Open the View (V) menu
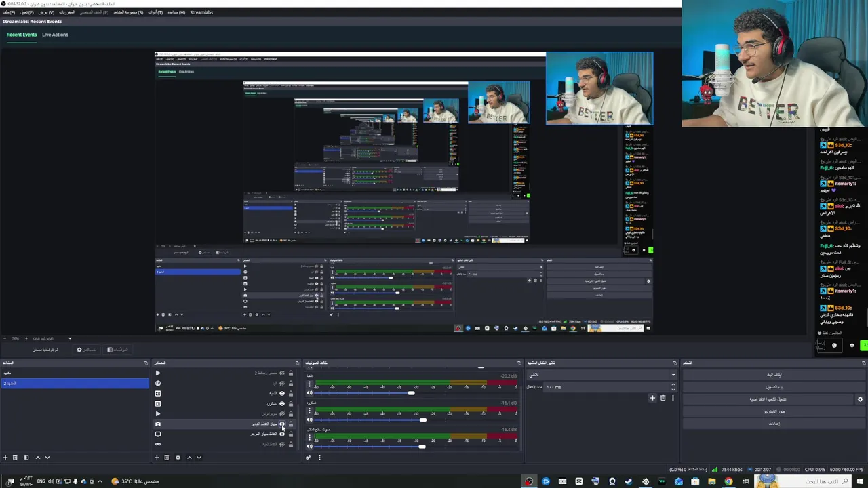Viewport: 868px width, 488px height. pos(46,12)
